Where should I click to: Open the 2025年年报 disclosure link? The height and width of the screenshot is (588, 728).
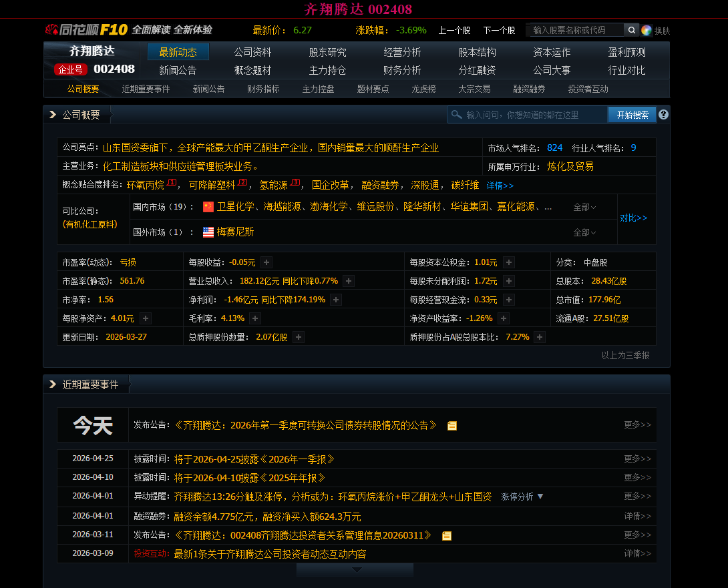click(x=249, y=478)
